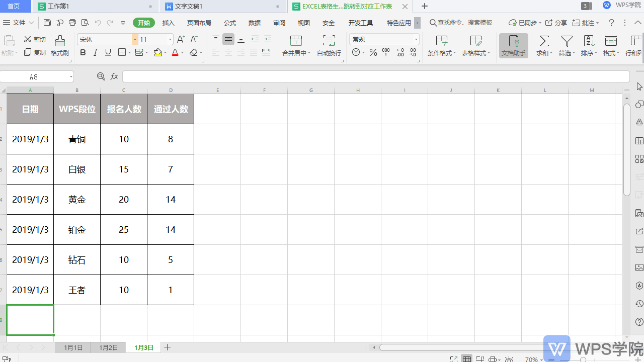This screenshot has height=362, width=644.
Task: Switch to the 1月1日 sheet tab
Action: click(x=73, y=347)
